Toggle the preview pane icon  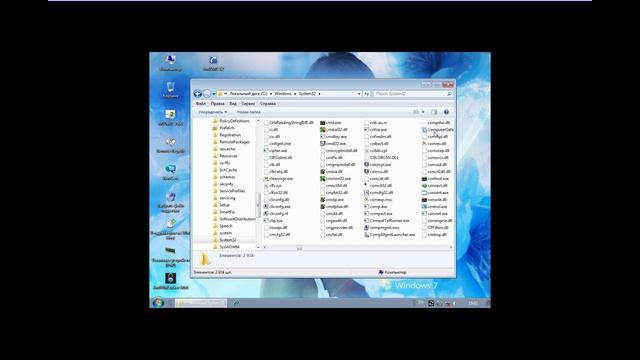click(x=434, y=112)
